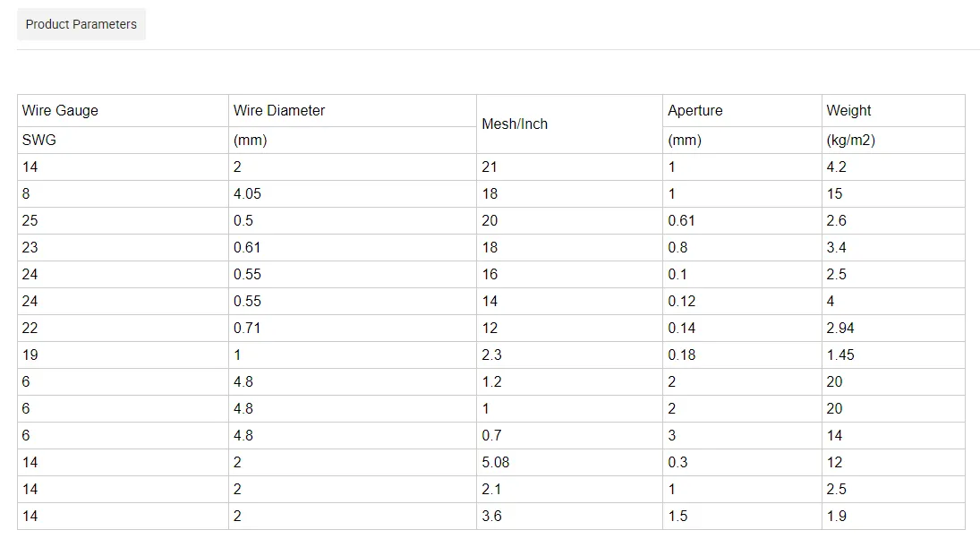The height and width of the screenshot is (547, 980).
Task: Click the Wire Gauge column header
Action: 60,111
